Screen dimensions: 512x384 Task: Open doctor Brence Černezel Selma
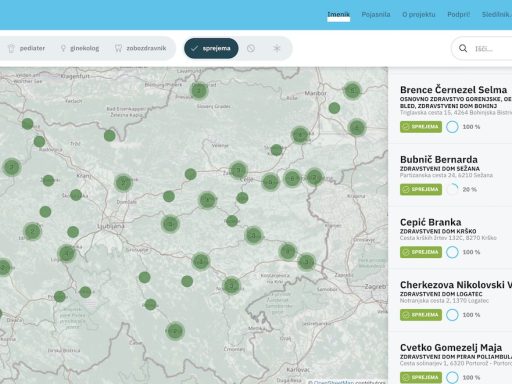453,90
